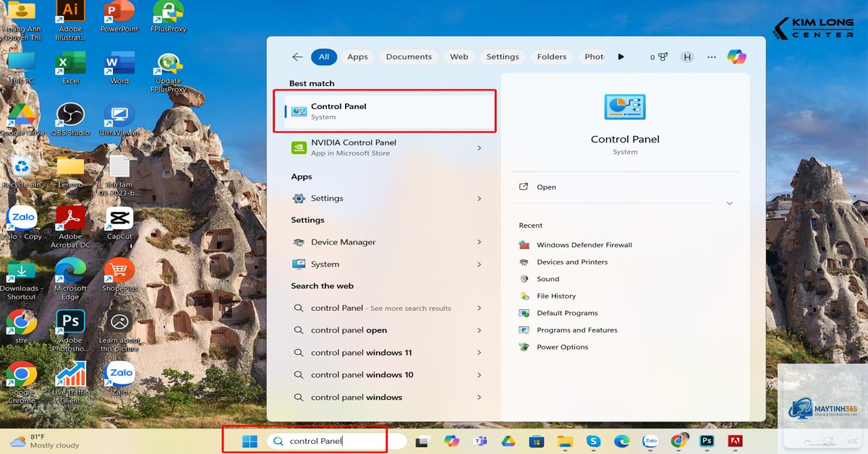Open Adobe Illustrator desktop shortcut

click(70, 19)
